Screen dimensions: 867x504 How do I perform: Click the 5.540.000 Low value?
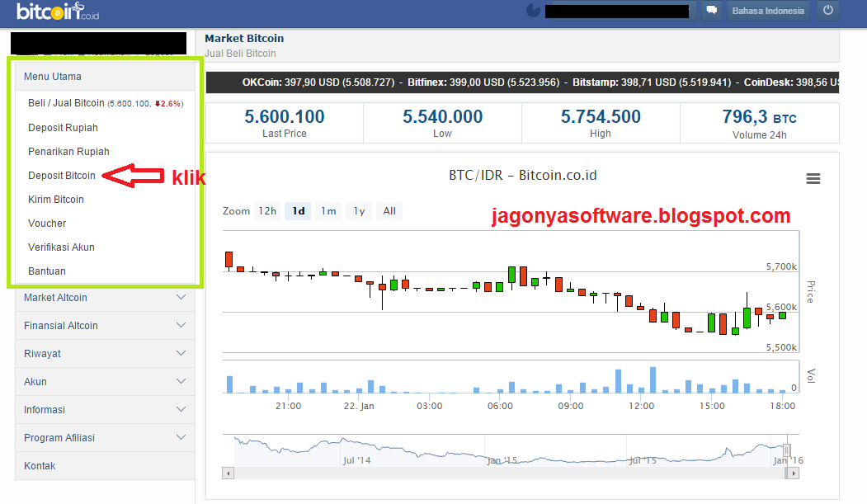tap(442, 116)
